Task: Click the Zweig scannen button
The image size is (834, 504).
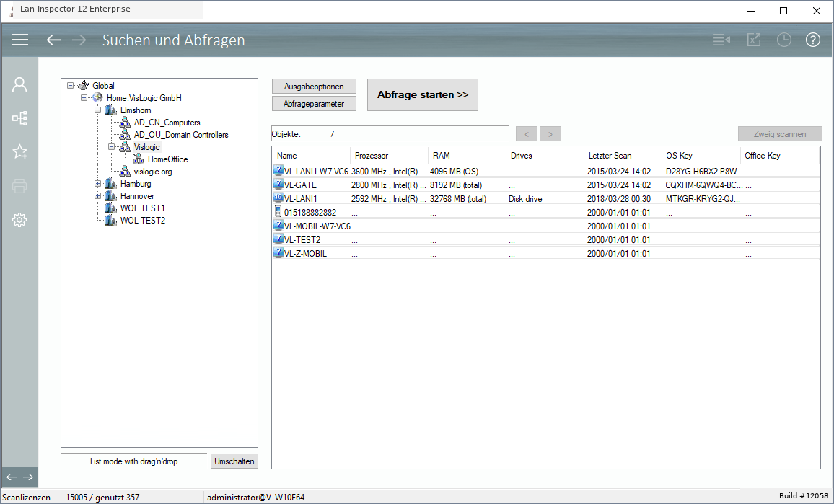Action: click(780, 134)
